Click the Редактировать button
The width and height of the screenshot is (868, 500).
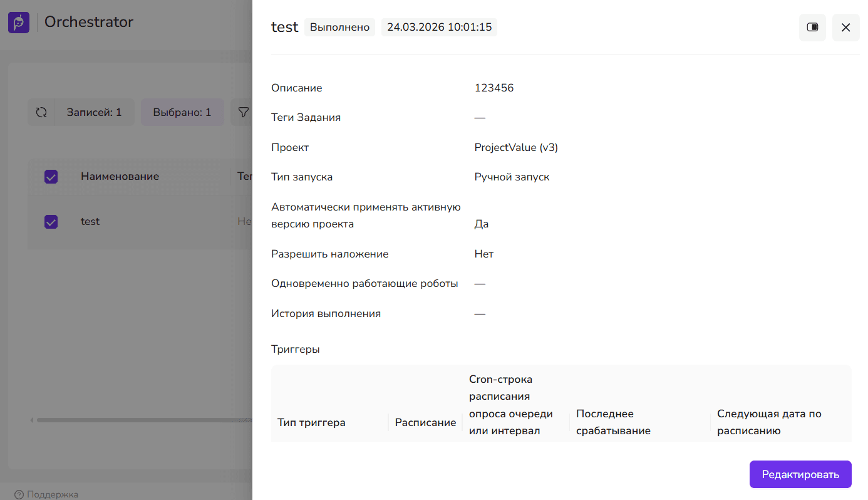[800, 474]
